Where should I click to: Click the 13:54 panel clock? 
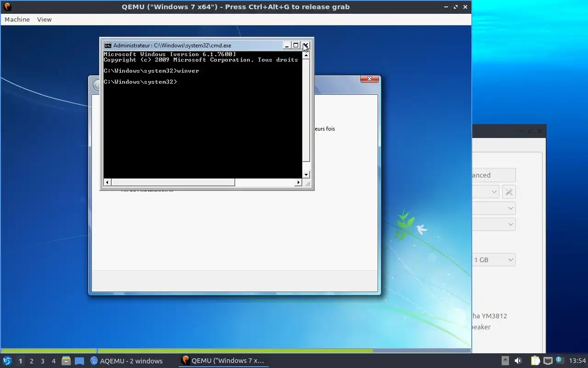(577, 361)
